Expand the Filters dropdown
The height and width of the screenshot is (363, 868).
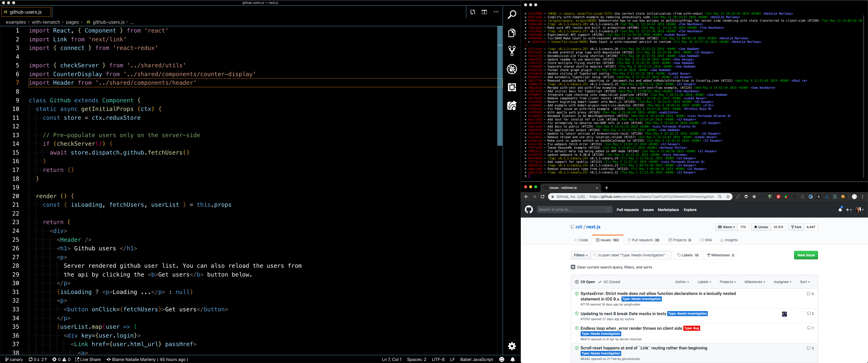click(581, 255)
